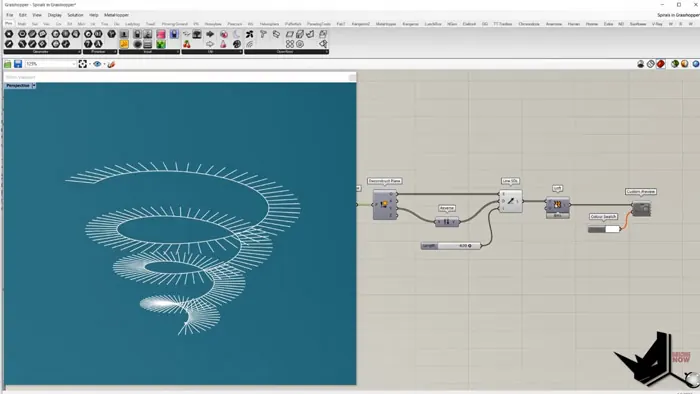Viewport: 700px width, 394px height.
Task: Select the Deconstruct Plane component
Action: point(385,204)
